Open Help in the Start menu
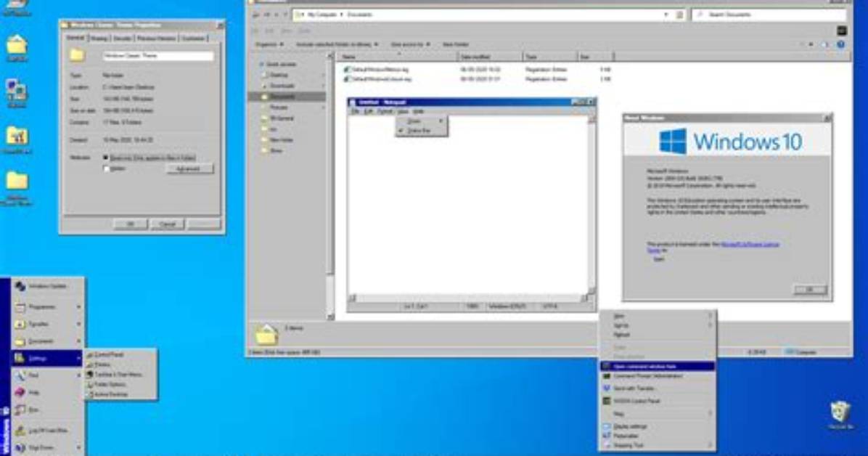This screenshot has width=868, height=456. (x=47, y=392)
